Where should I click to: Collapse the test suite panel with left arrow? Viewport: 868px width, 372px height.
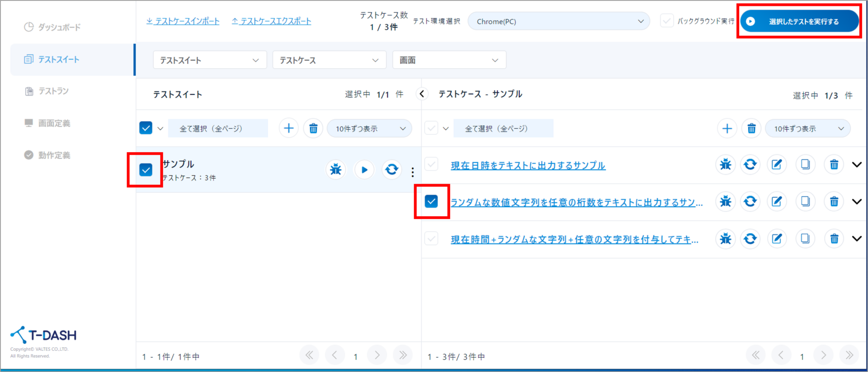click(x=422, y=94)
